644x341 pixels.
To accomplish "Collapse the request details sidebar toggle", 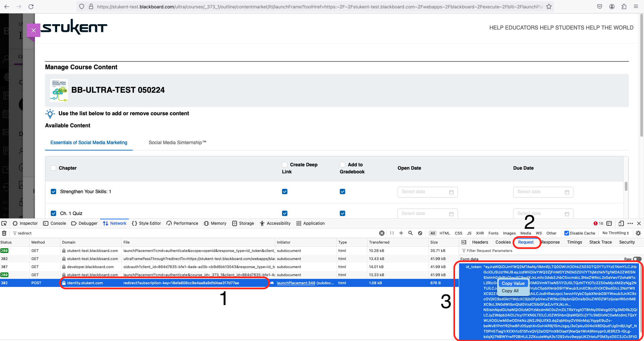I will [464, 242].
